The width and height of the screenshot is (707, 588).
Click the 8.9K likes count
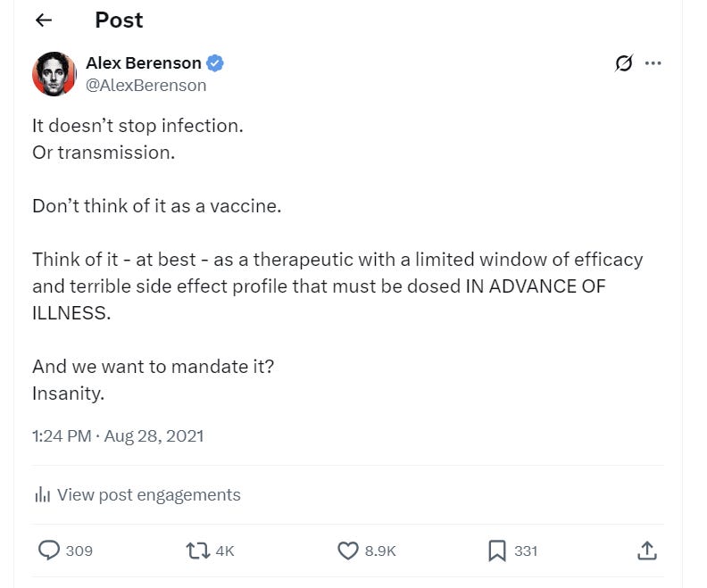click(380, 551)
